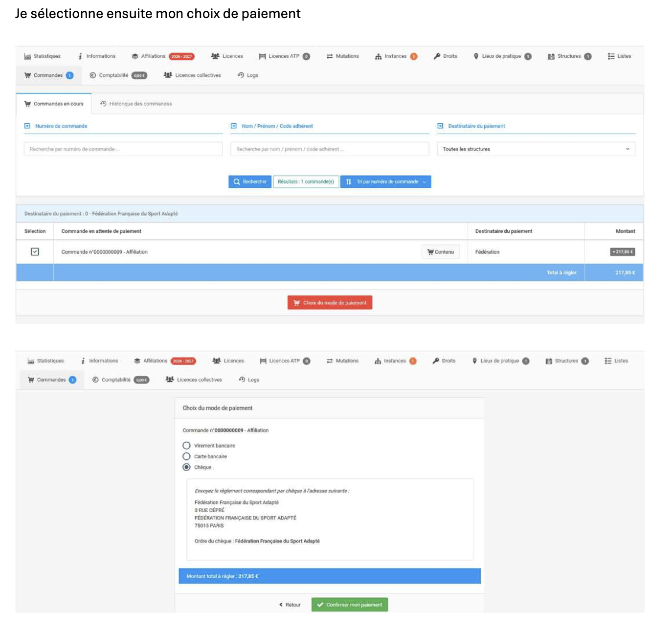Click the Résultats : 1 commande(s) indicator
672x633 pixels.
tap(306, 181)
